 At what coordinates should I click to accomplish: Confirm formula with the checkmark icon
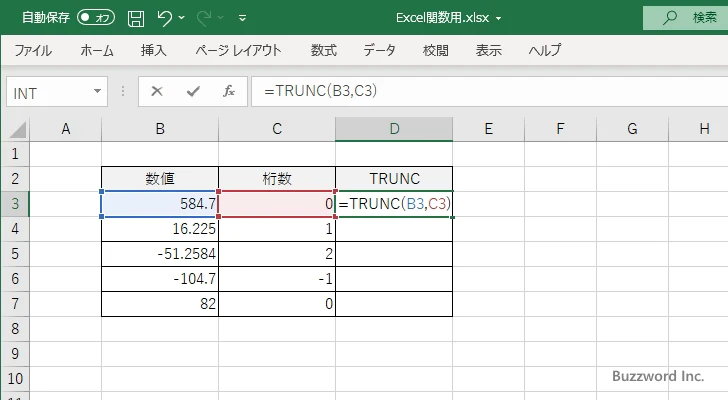tap(193, 92)
